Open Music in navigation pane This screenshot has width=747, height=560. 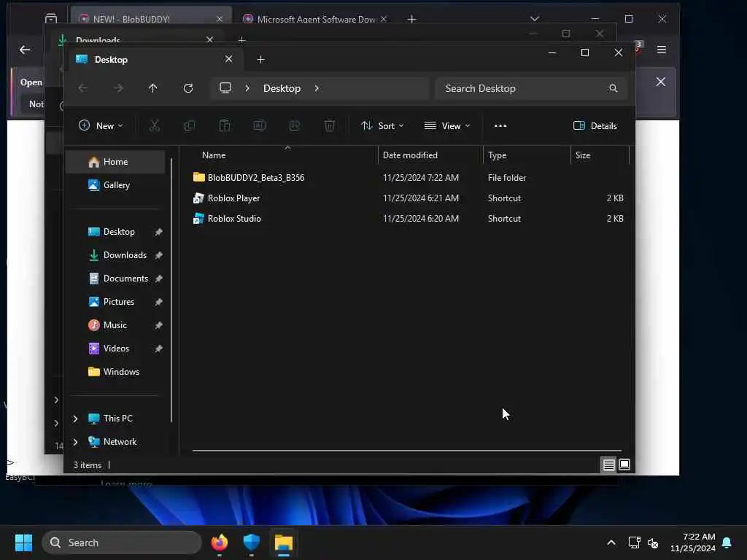[115, 325]
